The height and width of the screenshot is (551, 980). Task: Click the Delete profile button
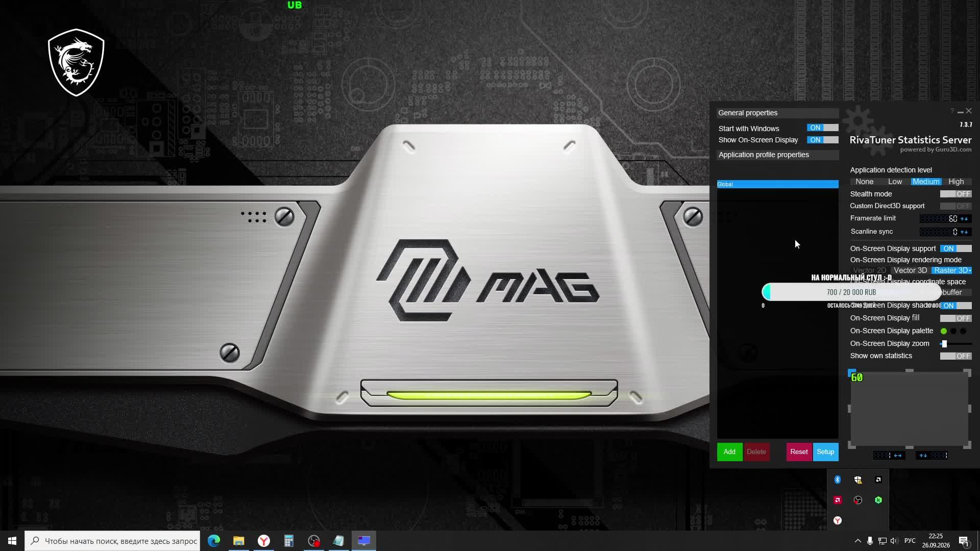click(756, 452)
